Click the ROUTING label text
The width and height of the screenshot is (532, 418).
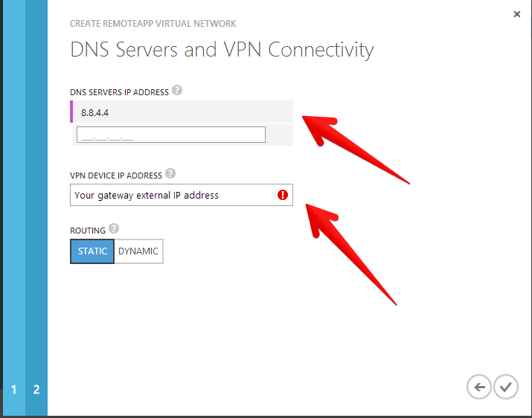tap(88, 231)
